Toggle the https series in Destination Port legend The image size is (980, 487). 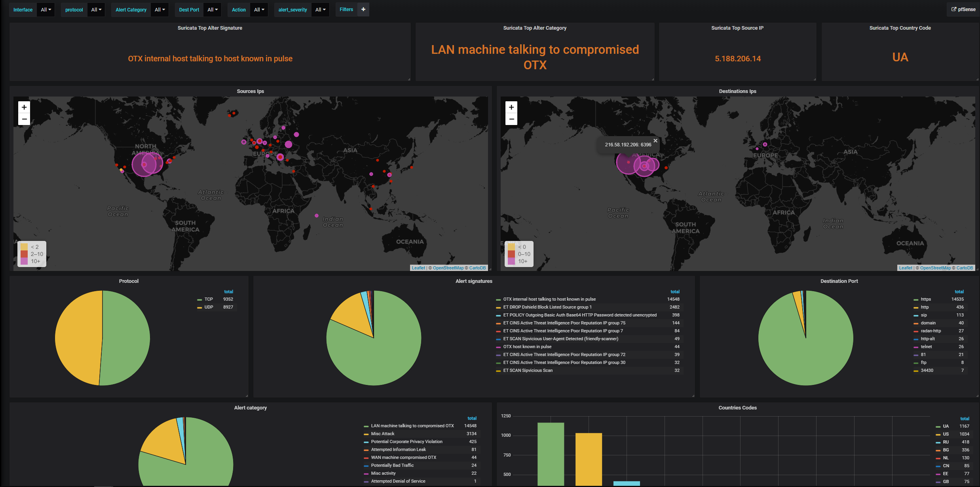click(x=926, y=299)
